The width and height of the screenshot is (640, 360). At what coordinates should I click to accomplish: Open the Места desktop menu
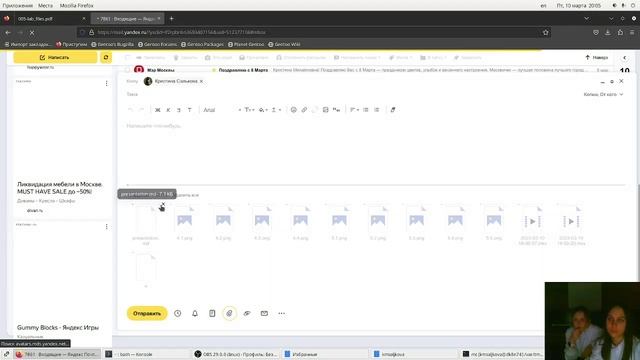[45, 5]
